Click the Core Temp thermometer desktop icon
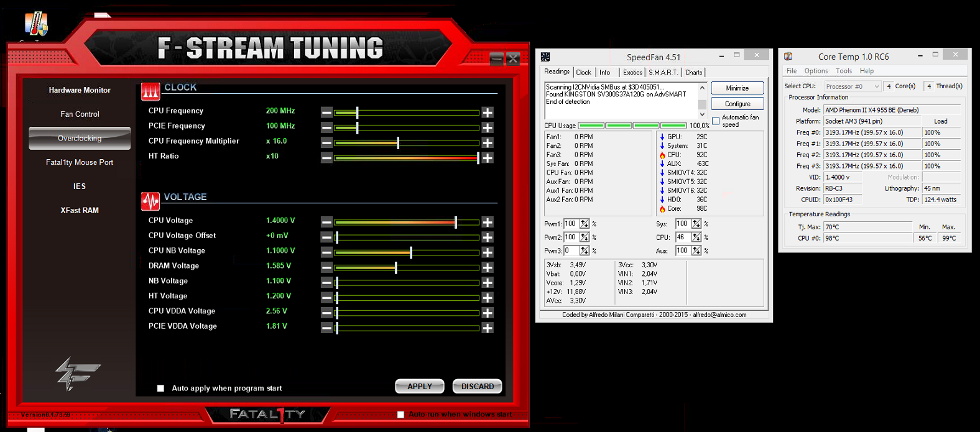This screenshot has height=432, width=980. click(x=36, y=24)
